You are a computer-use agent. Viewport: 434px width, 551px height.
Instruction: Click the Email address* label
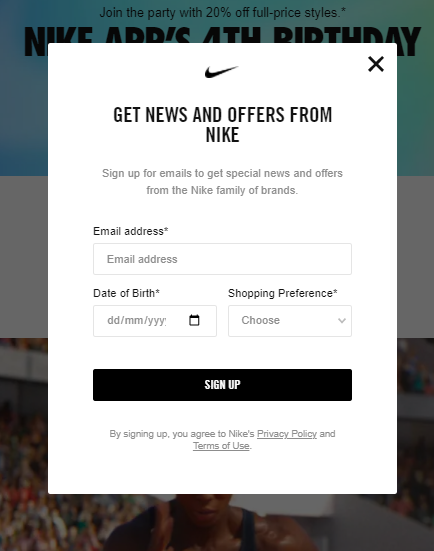pos(131,231)
